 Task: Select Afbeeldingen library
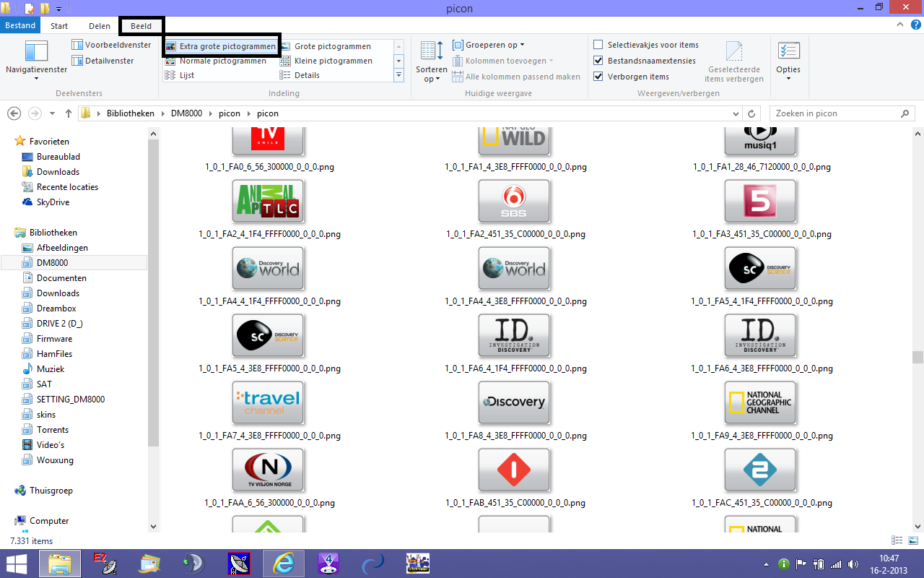point(62,248)
